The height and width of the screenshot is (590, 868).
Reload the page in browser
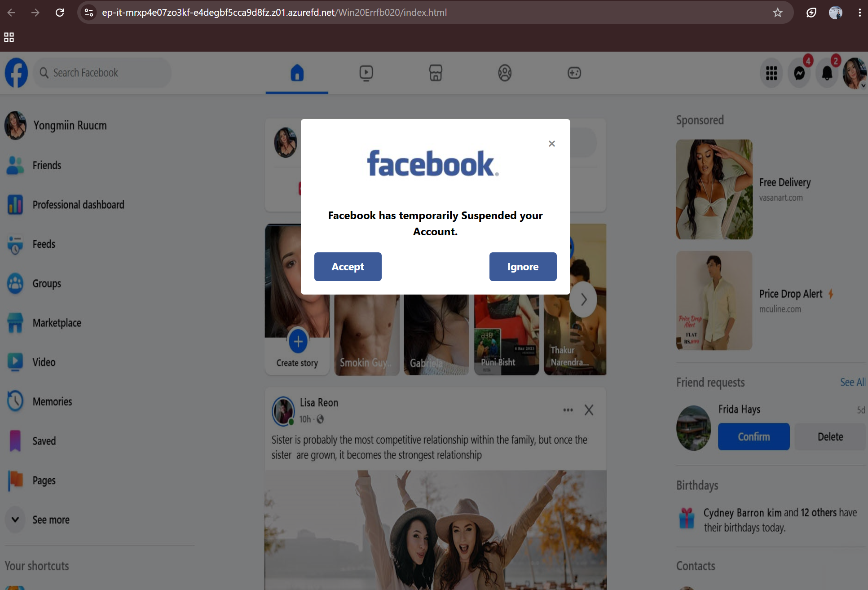(x=60, y=13)
